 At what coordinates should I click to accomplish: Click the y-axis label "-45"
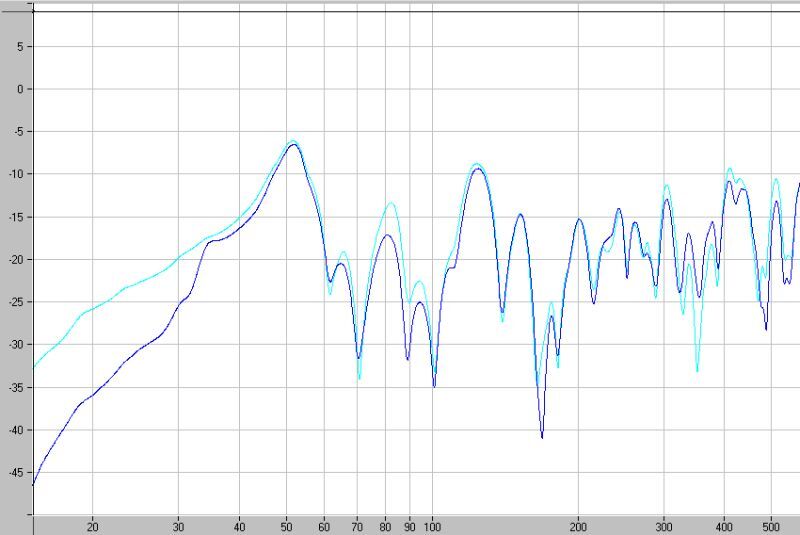point(16,472)
